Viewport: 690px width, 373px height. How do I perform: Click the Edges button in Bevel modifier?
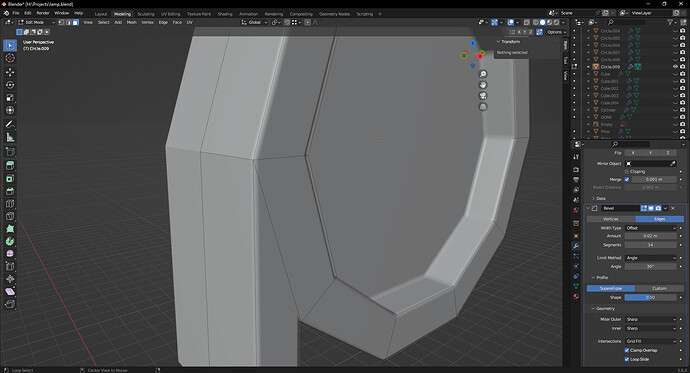pyautogui.click(x=659, y=219)
